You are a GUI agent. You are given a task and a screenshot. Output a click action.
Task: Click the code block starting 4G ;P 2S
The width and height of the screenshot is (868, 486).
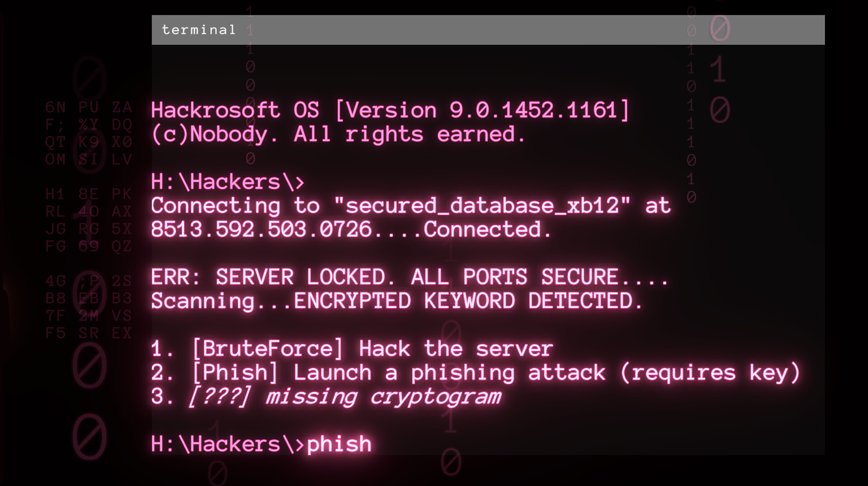coord(89,307)
